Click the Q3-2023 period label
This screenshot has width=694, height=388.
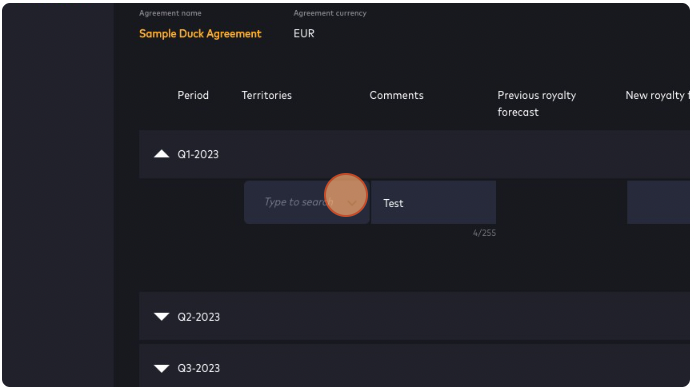click(198, 368)
